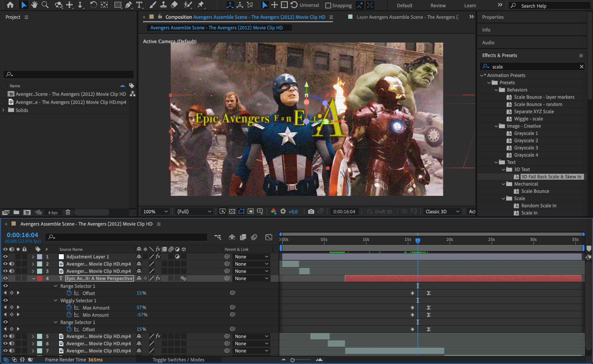Adjust the timeline zoom slider
The height and width of the screenshot is (364, 593).
(292, 360)
